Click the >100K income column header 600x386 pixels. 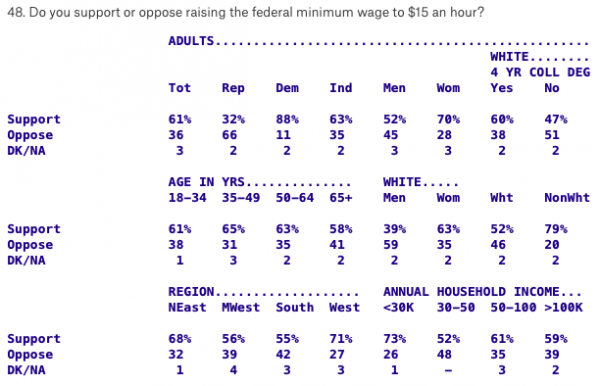[x=563, y=307]
